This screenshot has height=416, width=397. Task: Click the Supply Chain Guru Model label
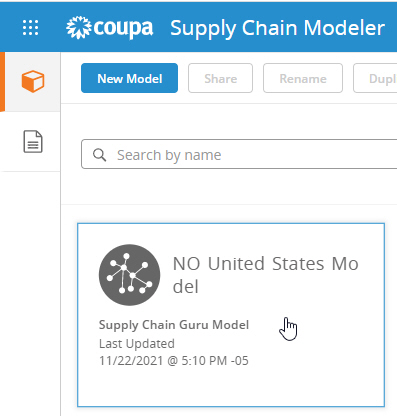(x=174, y=325)
